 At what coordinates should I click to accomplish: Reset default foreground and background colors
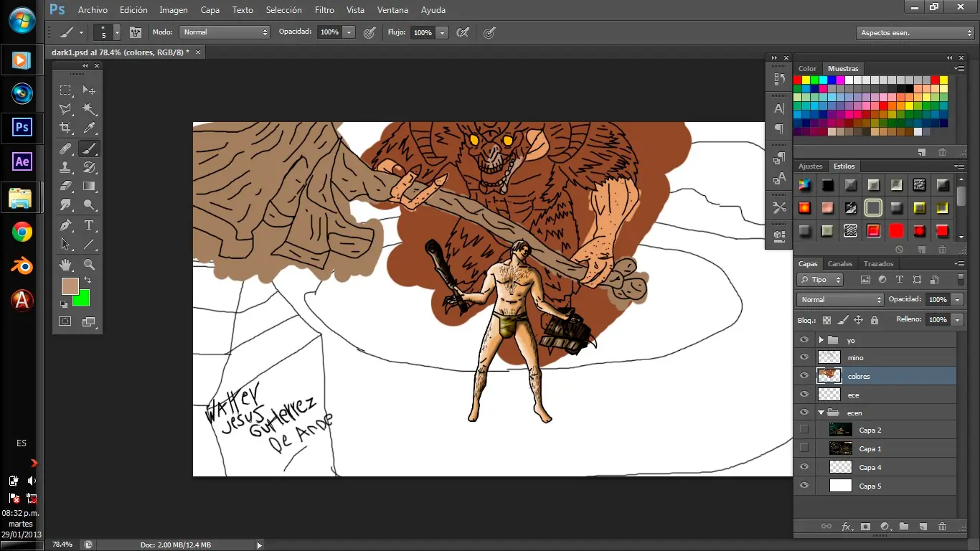coord(64,303)
